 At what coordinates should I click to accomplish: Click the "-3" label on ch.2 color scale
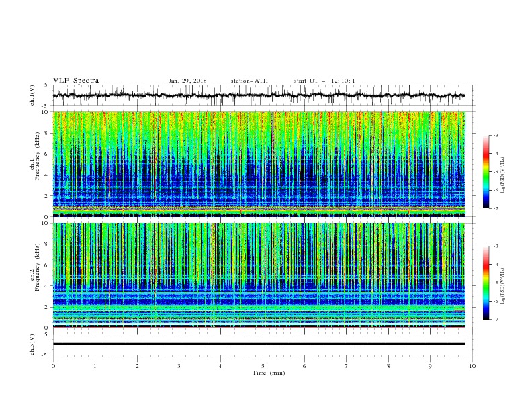coord(495,246)
